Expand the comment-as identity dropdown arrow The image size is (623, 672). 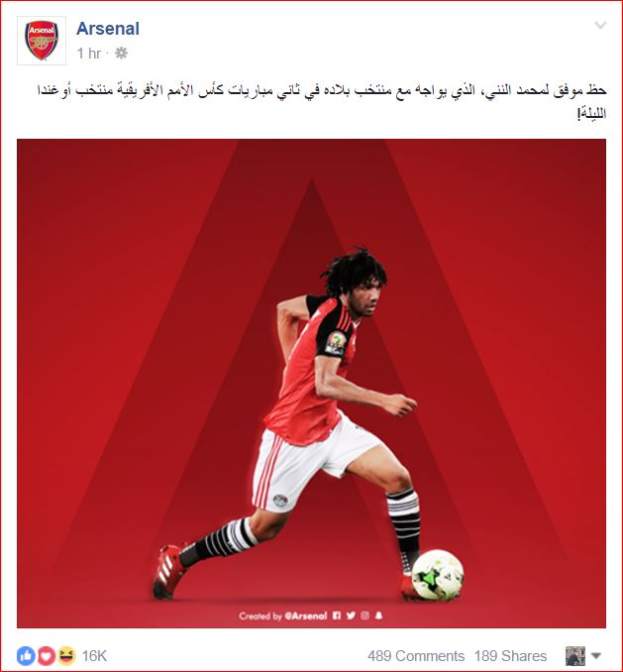click(596, 655)
